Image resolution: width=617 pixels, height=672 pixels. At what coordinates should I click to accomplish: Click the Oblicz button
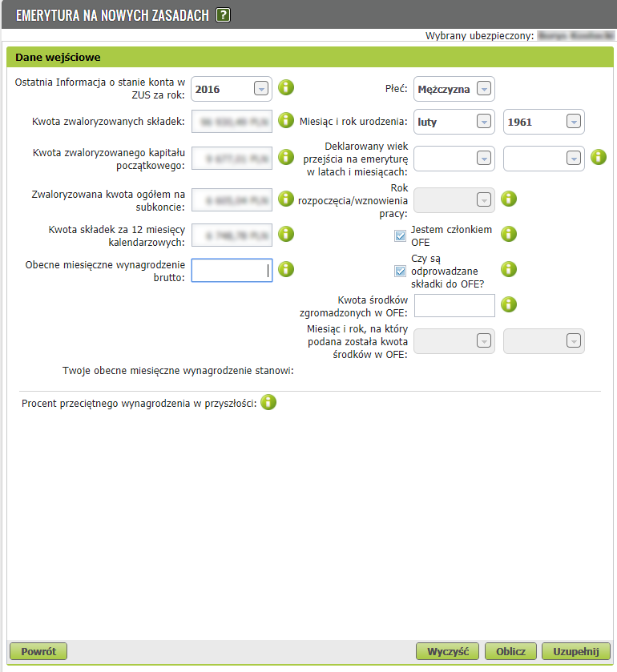[510, 651]
